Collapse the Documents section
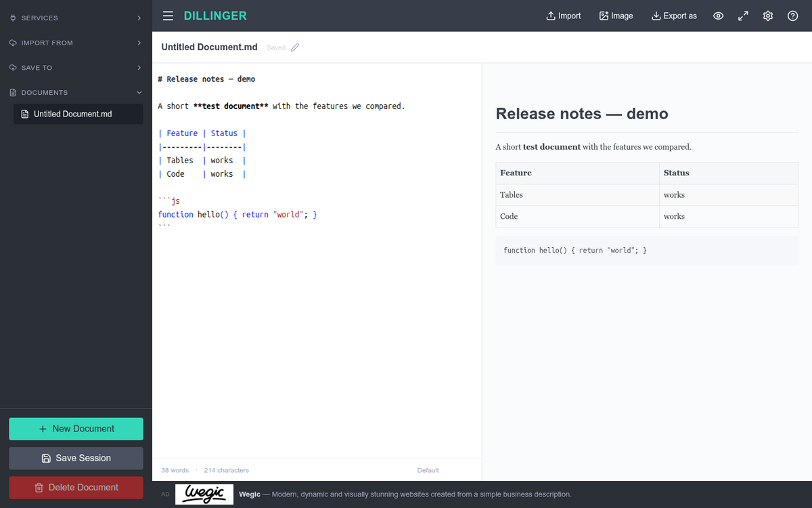 [x=76, y=92]
